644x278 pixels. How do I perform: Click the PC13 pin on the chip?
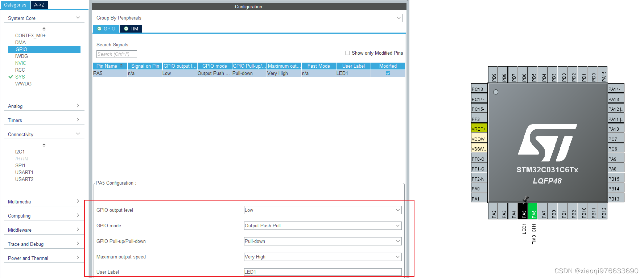point(479,89)
